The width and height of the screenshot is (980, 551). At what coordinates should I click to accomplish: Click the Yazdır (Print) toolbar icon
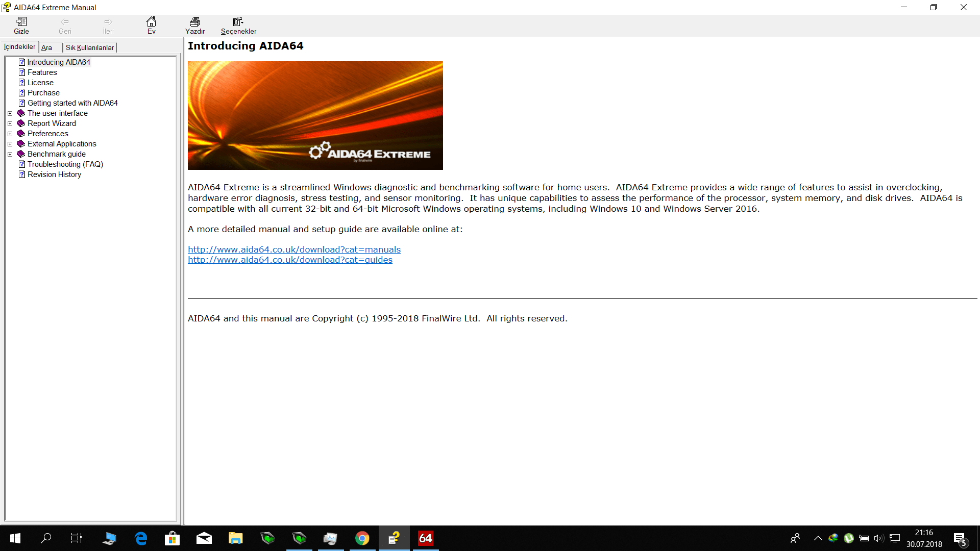click(194, 25)
